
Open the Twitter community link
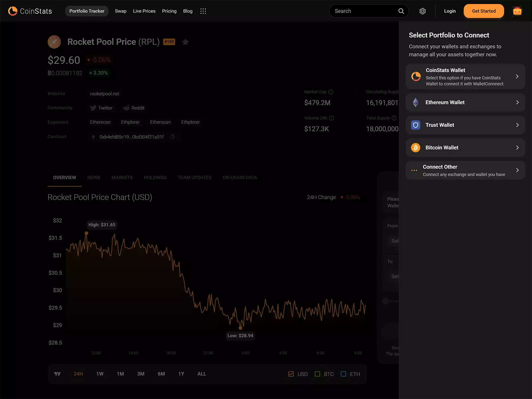coord(101,108)
